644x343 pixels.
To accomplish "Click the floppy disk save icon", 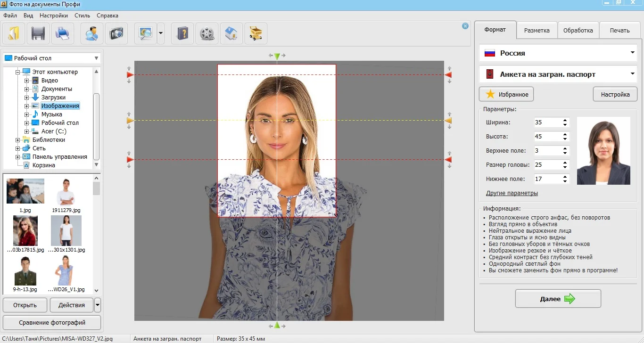I will (x=38, y=33).
